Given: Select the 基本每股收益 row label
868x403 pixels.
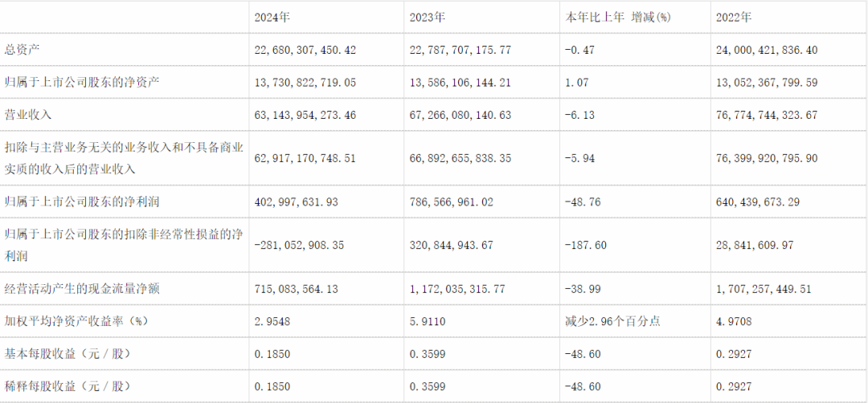Looking at the screenshot, I should coord(68,353).
